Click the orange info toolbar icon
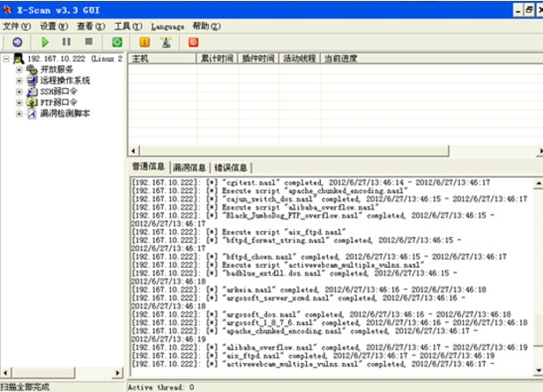The height and width of the screenshot is (392, 543). point(145,42)
